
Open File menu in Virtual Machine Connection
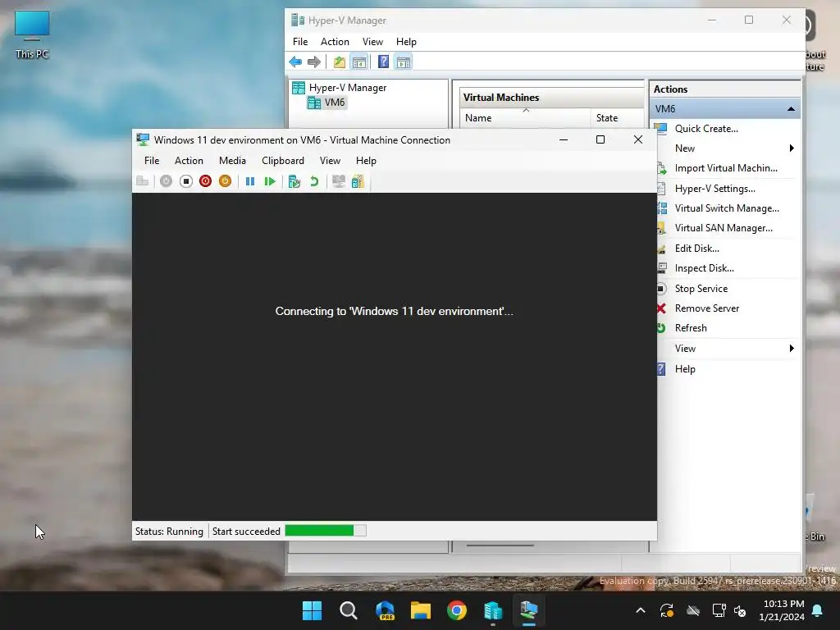click(152, 161)
